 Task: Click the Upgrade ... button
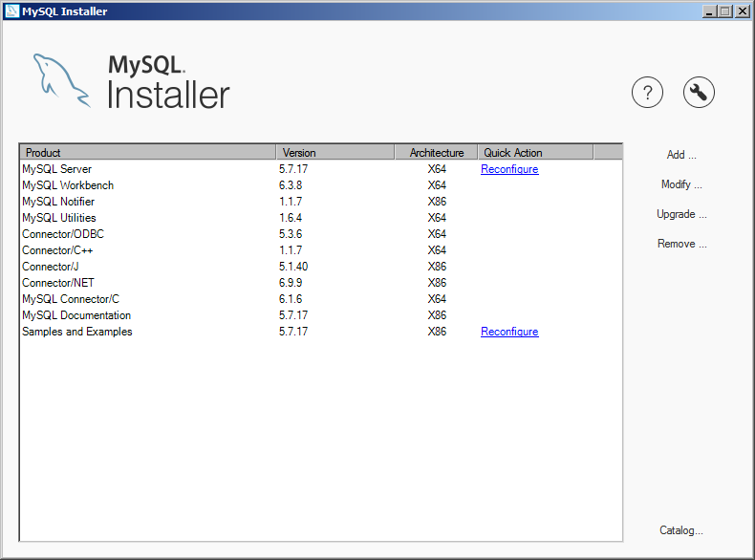(681, 214)
